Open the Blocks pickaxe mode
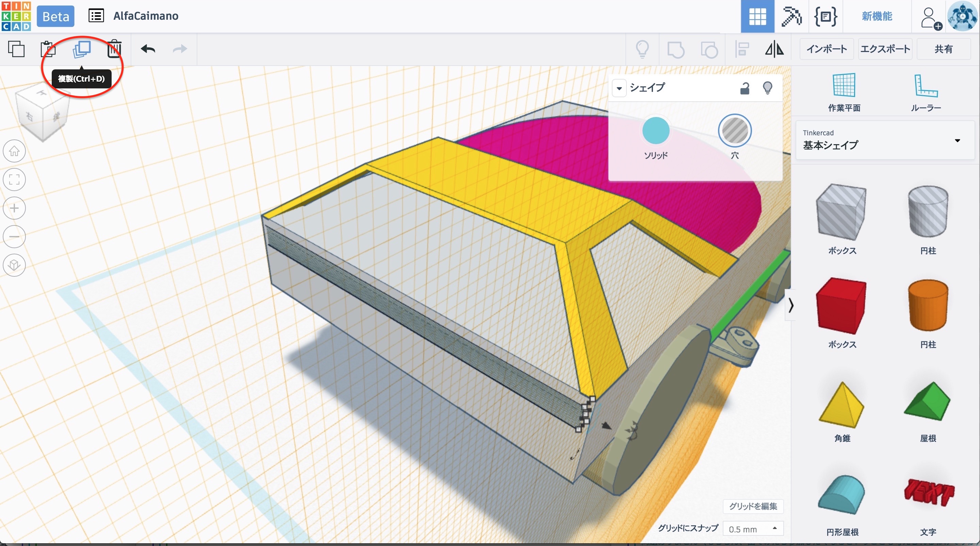The width and height of the screenshot is (980, 546). (x=791, y=16)
